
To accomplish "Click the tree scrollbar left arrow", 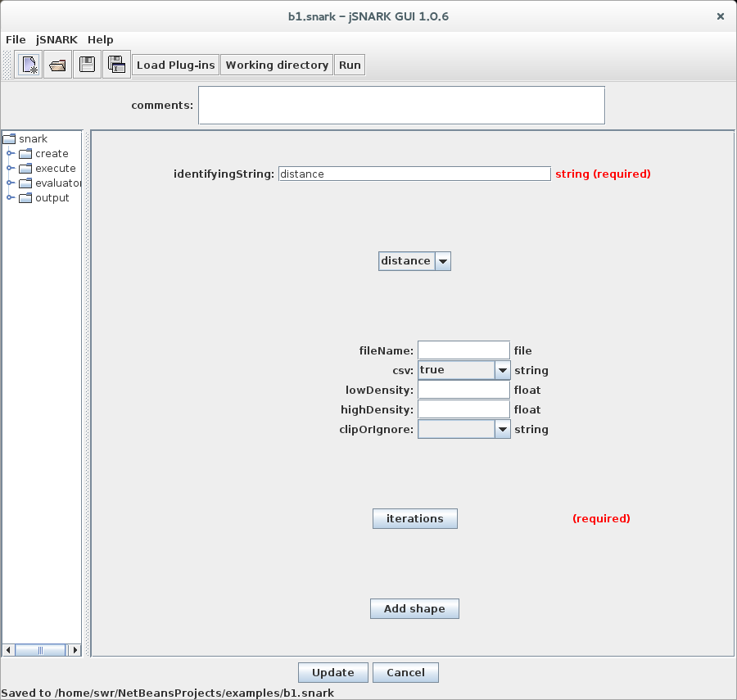I will (x=8, y=650).
